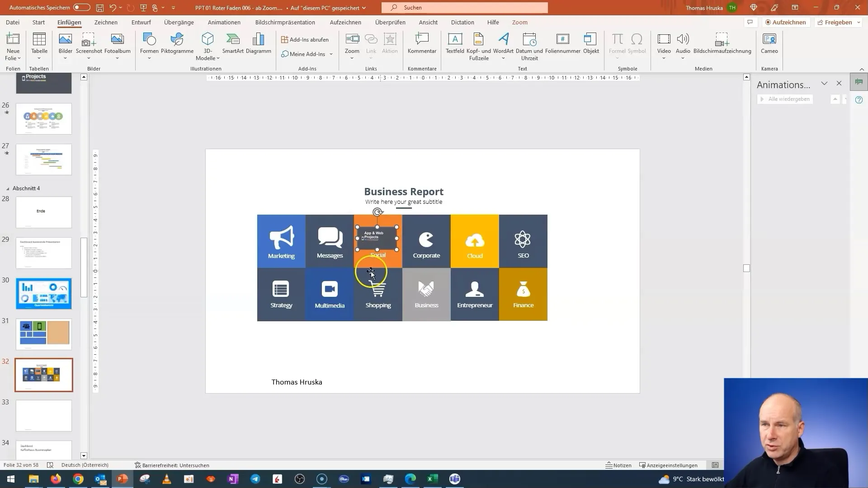Open the Einfügen ribbon tab

click(x=69, y=22)
